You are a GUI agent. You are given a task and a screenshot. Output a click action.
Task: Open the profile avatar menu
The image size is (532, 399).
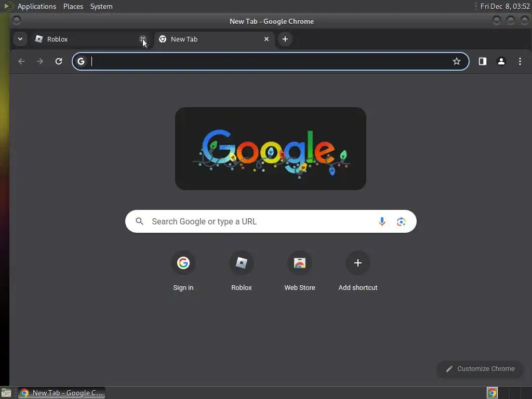coord(501,61)
